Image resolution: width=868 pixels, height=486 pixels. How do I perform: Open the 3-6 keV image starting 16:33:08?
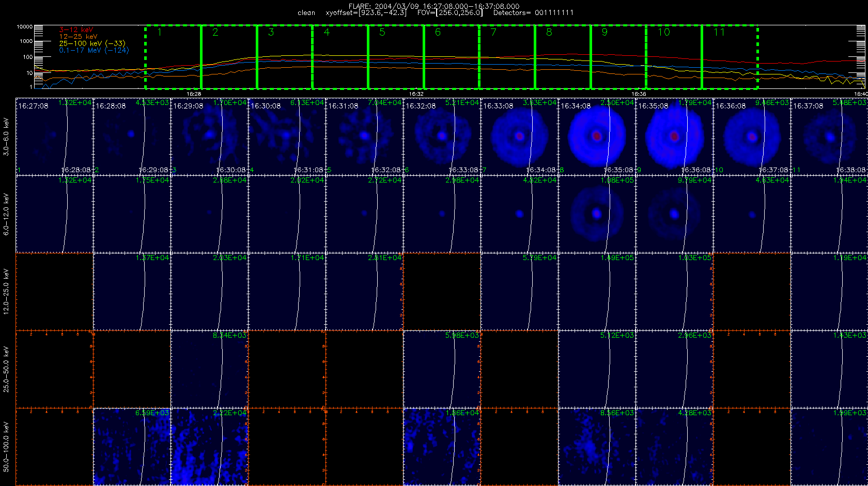pyautogui.click(x=520, y=136)
